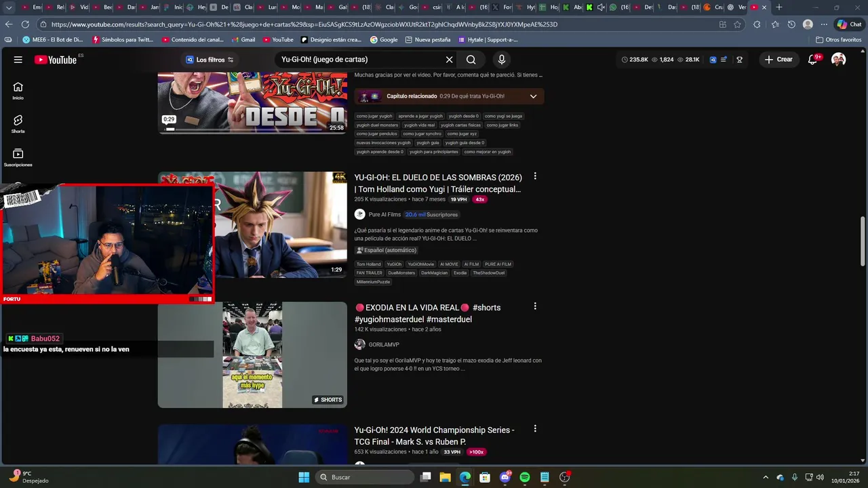The image size is (868, 488).
Task: Click the Tom Holland tag chip
Action: (x=368, y=264)
